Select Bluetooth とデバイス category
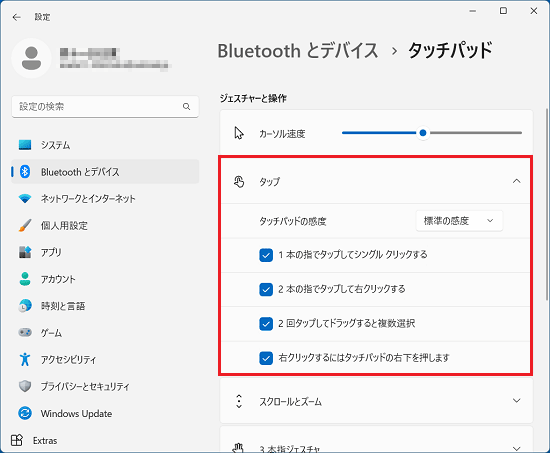 [105, 172]
